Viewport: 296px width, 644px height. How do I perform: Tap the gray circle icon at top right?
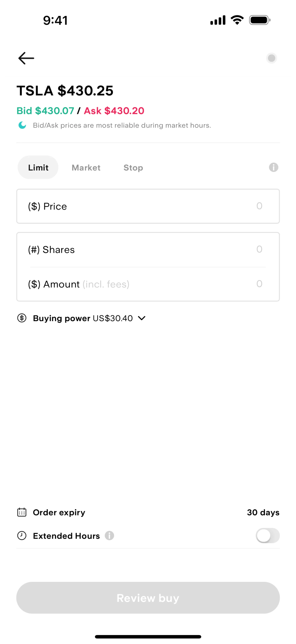pyautogui.click(x=271, y=58)
